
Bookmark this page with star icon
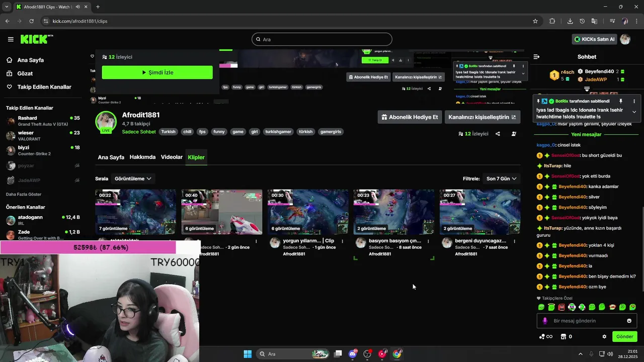[535, 21]
